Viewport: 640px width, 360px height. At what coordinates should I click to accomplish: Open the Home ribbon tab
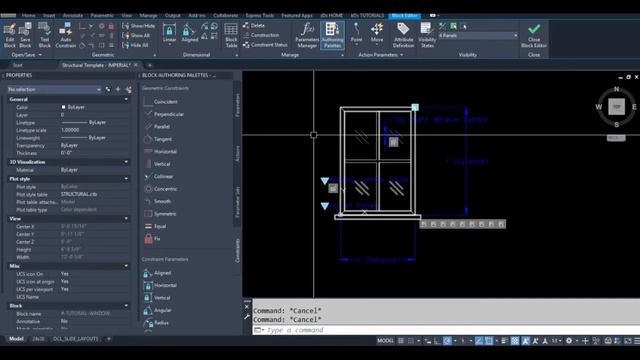(29, 16)
